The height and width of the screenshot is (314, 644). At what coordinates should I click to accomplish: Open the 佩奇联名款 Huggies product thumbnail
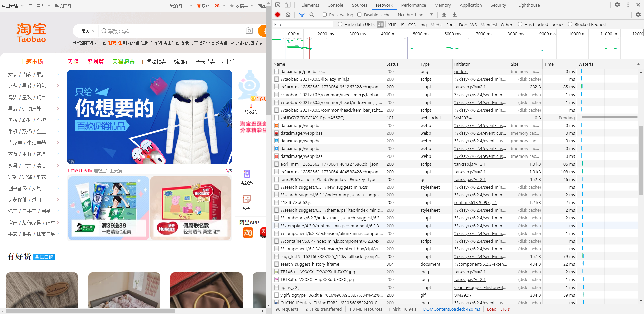click(191, 208)
